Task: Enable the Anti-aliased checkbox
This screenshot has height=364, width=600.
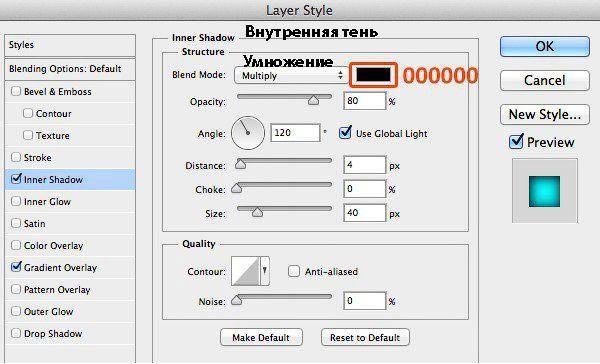Action: pyautogui.click(x=293, y=271)
